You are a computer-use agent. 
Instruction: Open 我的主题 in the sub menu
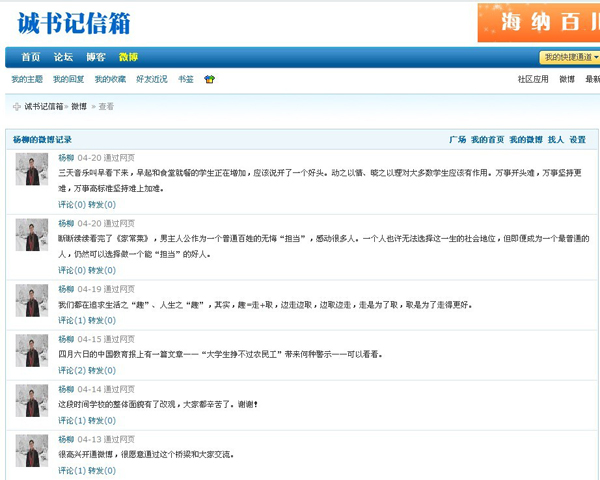tap(27, 79)
